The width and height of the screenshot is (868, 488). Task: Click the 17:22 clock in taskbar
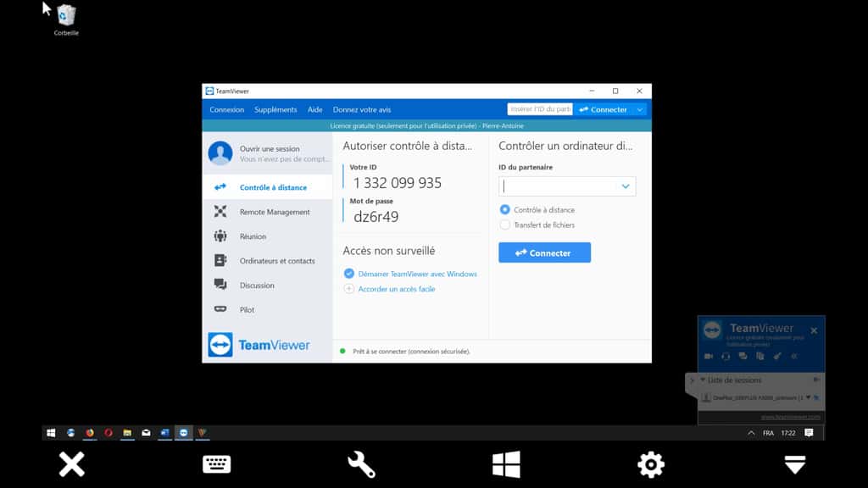click(788, 433)
